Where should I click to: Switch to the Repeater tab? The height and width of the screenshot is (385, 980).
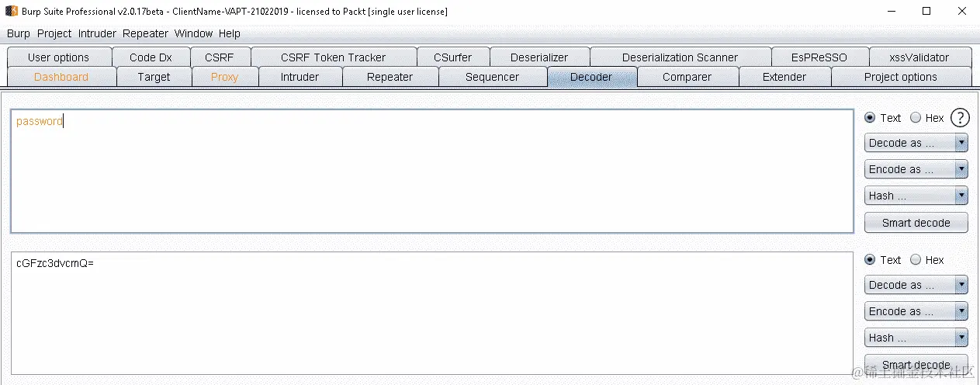click(390, 77)
